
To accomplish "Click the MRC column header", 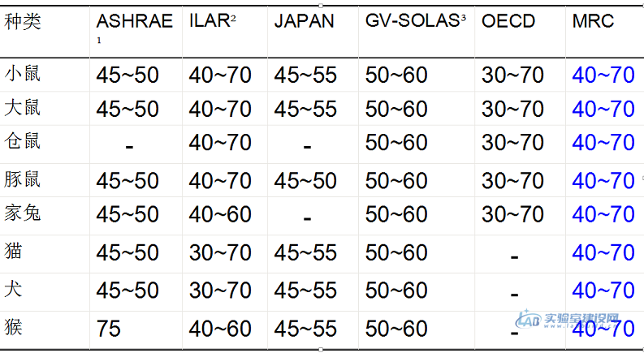I will pyautogui.click(x=593, y=21).
